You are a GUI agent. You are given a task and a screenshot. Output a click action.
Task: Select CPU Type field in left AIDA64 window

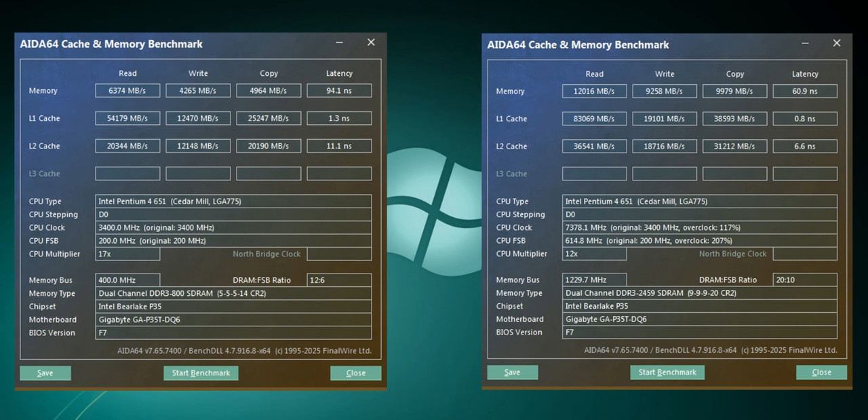coord(233,202)
